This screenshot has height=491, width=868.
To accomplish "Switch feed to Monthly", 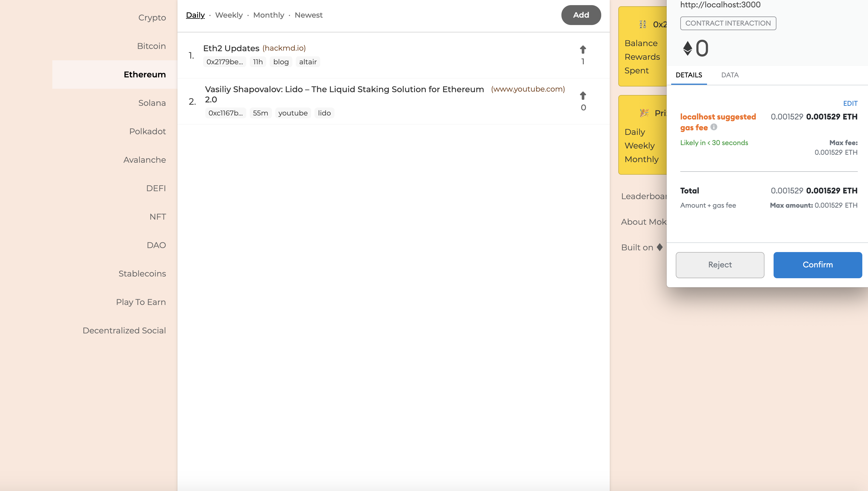I will click(269, 15).
